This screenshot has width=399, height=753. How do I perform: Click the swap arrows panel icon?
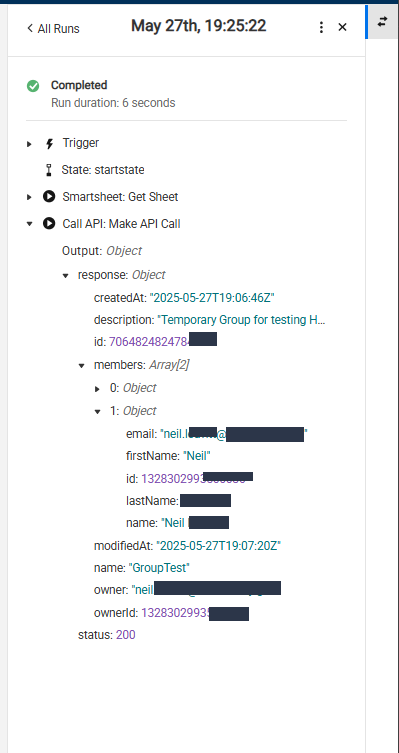point(383,22)
